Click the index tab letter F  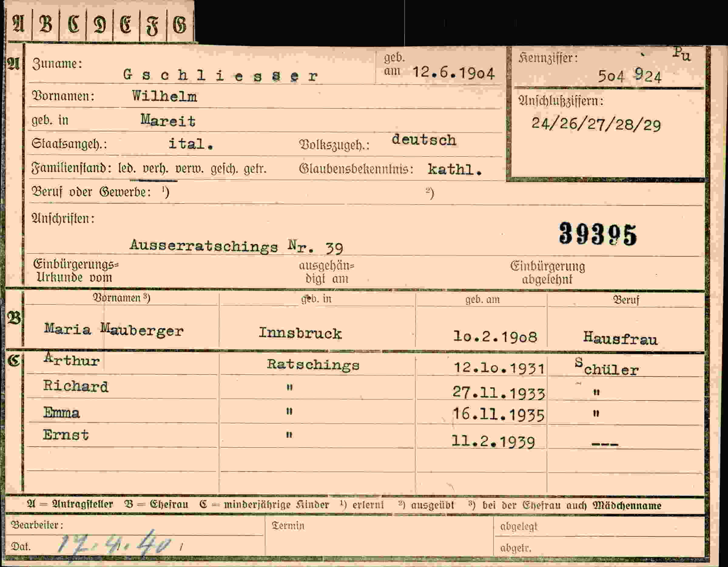pos(152,26)
